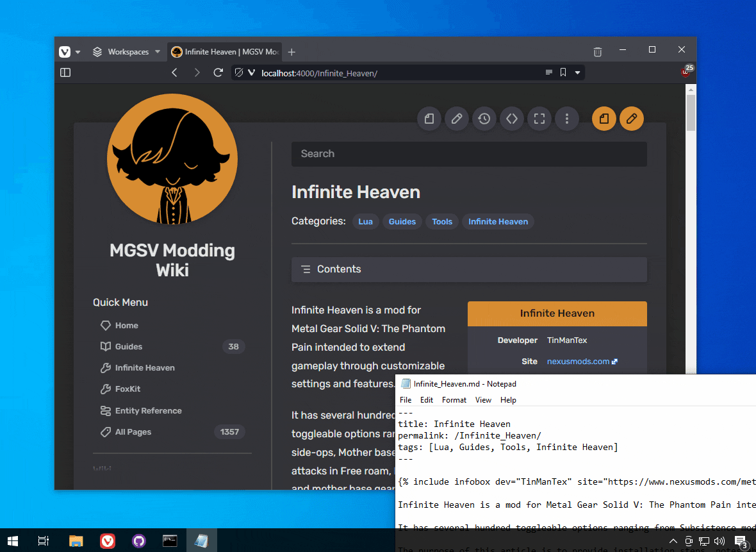Image resolution: width=756 pixels, height=552 pixels.
Task: Open the Guides category tag
Action: click(x=402, y=221)
